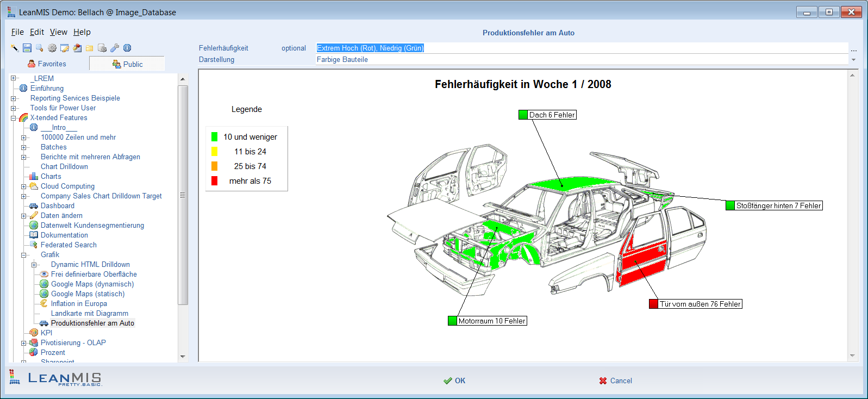The image size is (868, 399).
Task: Click the floppy disk save icon
Action: pyautogui.click(x=27, y=48)
